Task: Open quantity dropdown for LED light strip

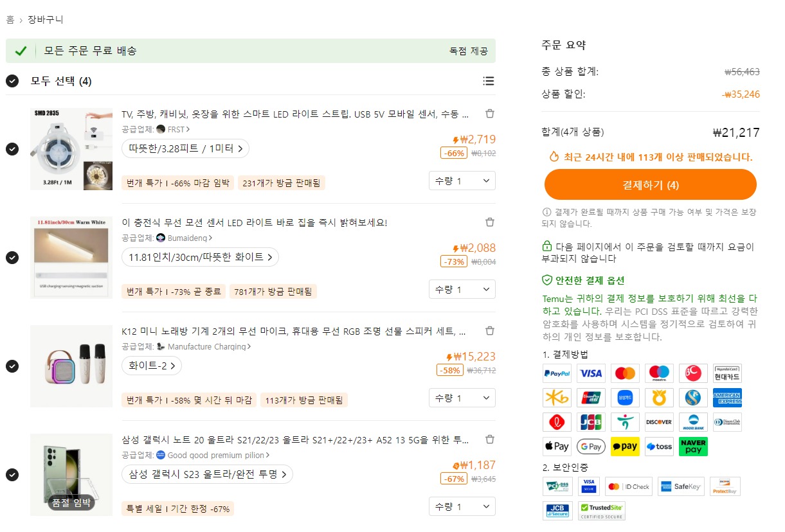Action: pyautogui.click(x=462, y=181)
